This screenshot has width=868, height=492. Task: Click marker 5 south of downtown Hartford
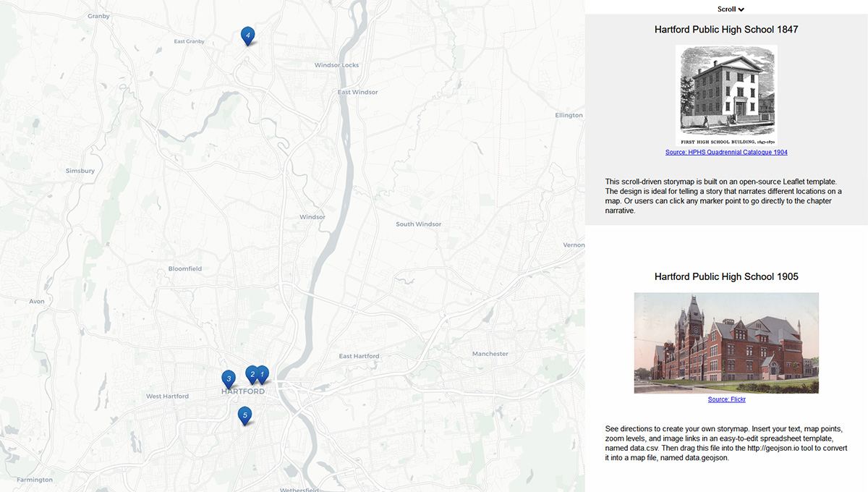tap(245, 415)
